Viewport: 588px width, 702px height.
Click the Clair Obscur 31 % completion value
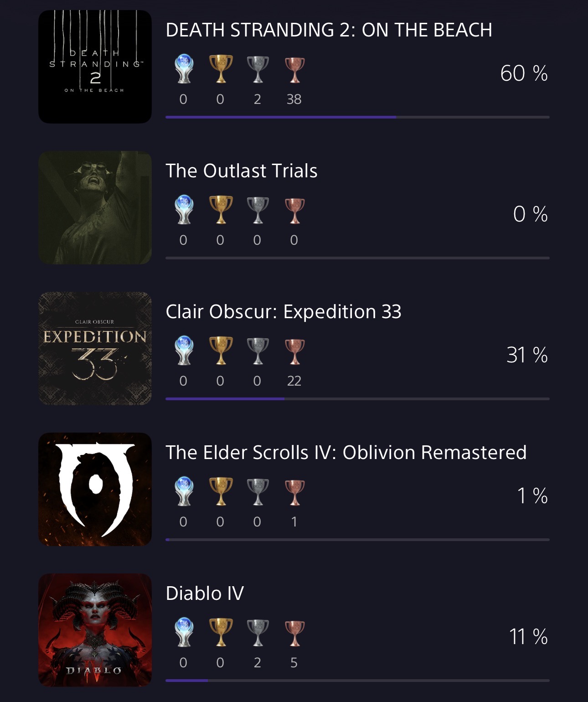[x=526, y=355]
